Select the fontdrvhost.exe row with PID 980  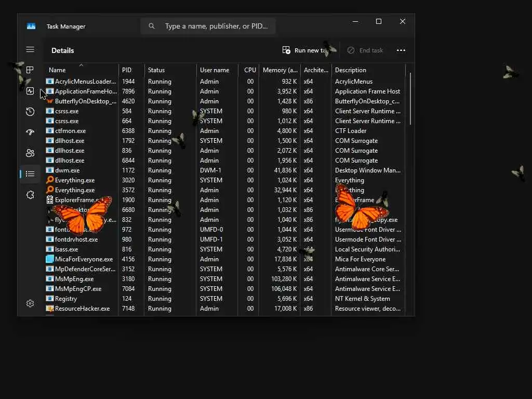[x=224, y=239]
